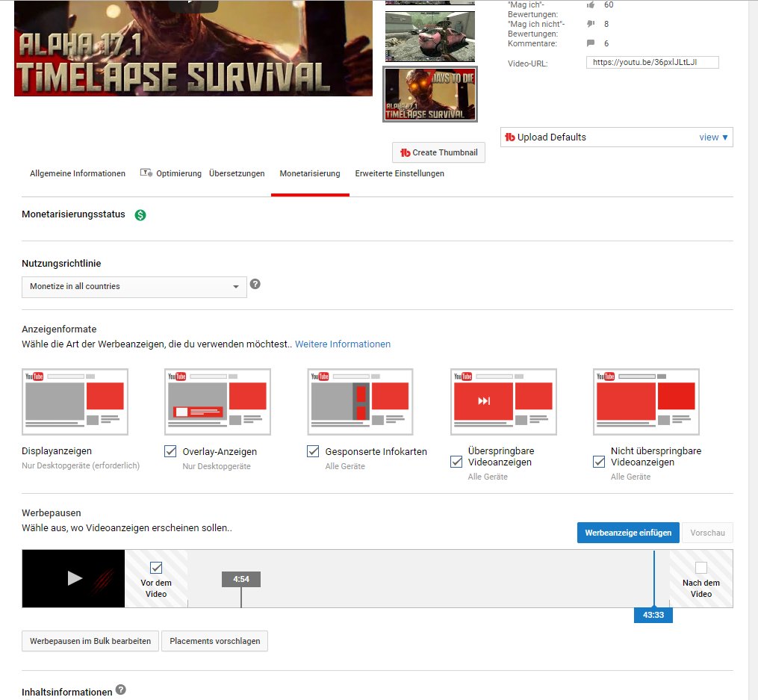Uncheck the Overlay-Anzeigen checkbox
This screenshot has height=700, width=758.
coord(170,451)
